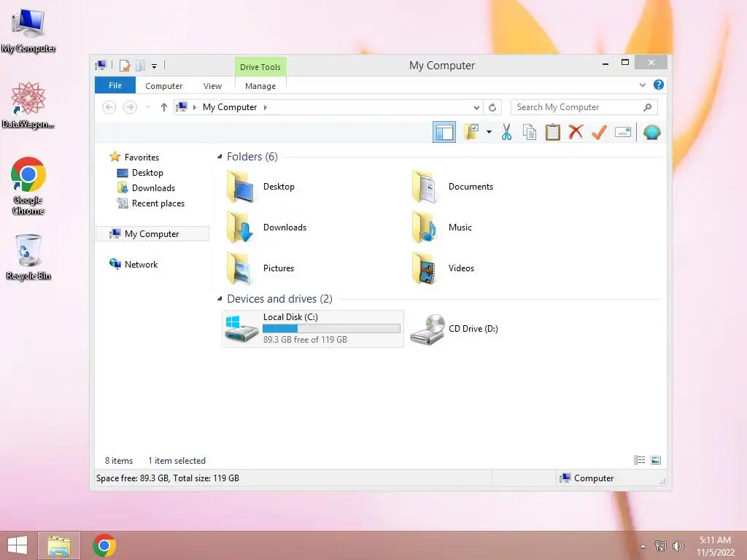Switch to Details view in status bar
The image size is (747, 560).
pos(639,460)
